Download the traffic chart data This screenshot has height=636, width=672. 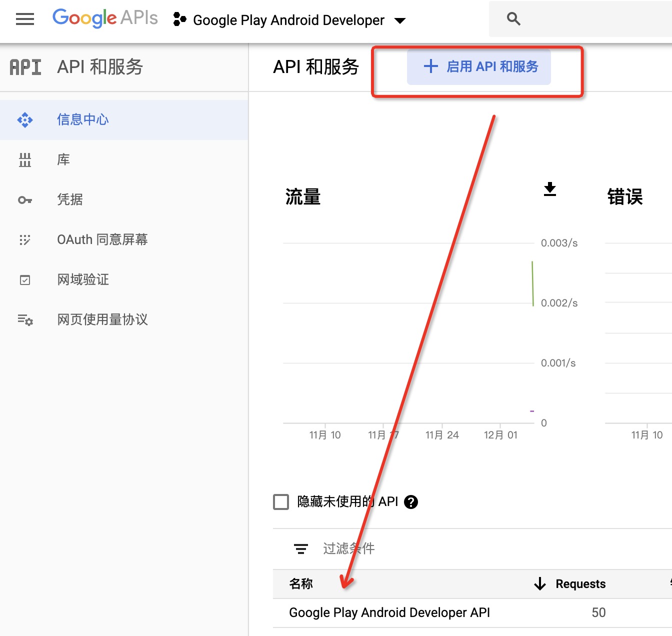click(x=550, y=189)
